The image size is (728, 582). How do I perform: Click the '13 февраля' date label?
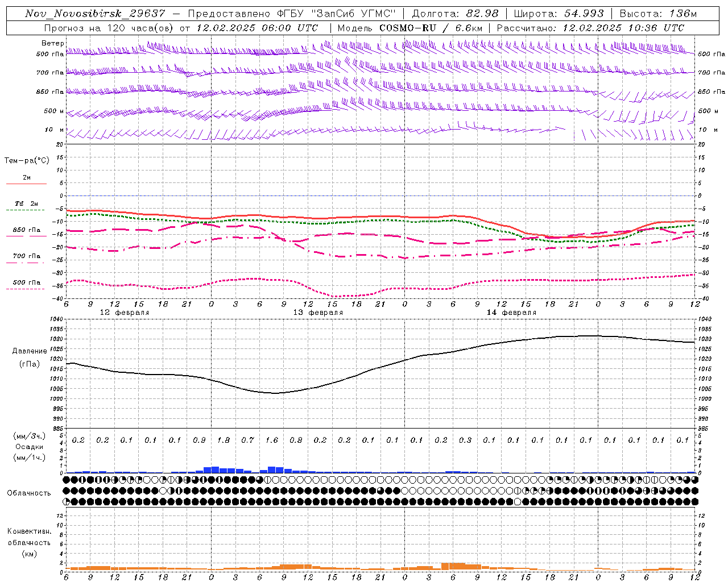(x=318, y=313)
